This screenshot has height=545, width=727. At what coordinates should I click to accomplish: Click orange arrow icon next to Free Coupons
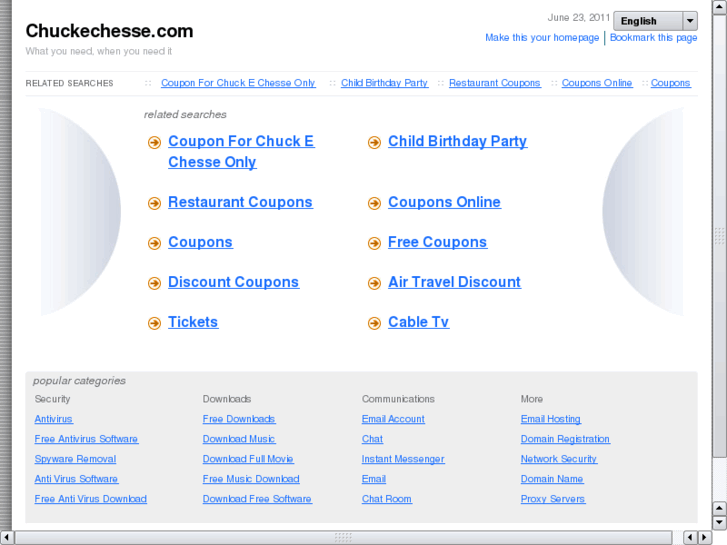pyautogui.click(x=374, y=243)
